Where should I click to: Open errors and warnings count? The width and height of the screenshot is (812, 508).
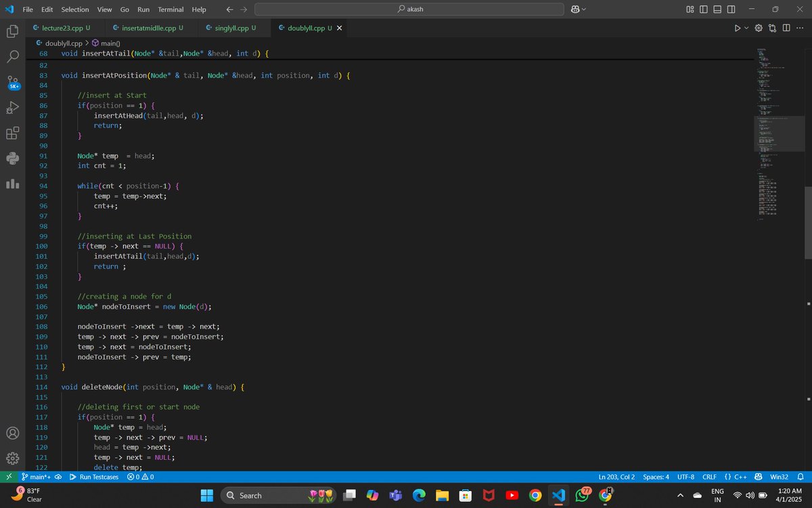140,477
